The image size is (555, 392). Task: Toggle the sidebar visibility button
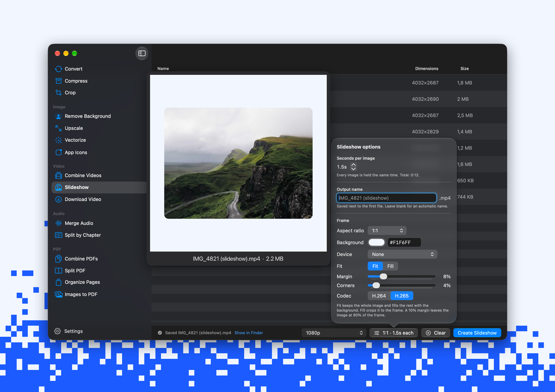tap(142, 53)
